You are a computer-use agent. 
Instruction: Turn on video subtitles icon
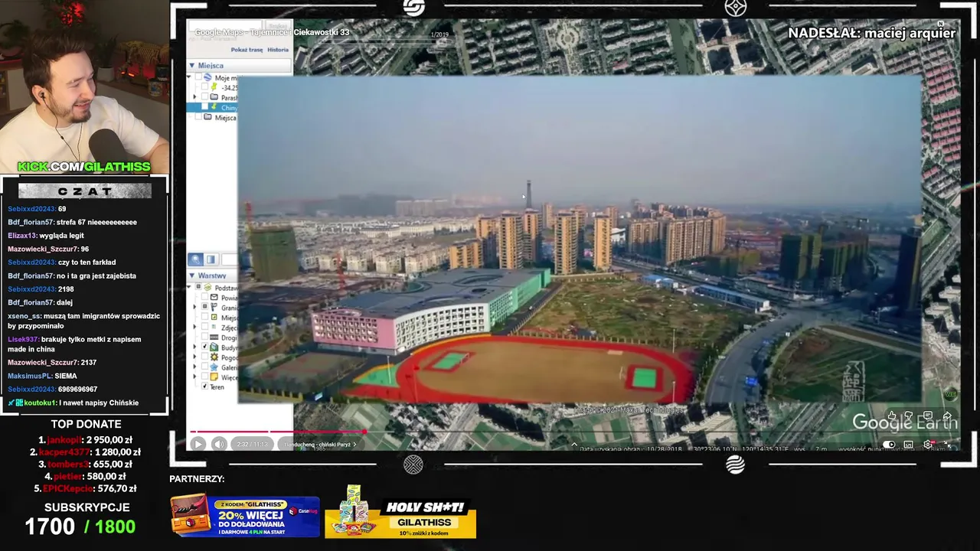[x=909, y=445]
